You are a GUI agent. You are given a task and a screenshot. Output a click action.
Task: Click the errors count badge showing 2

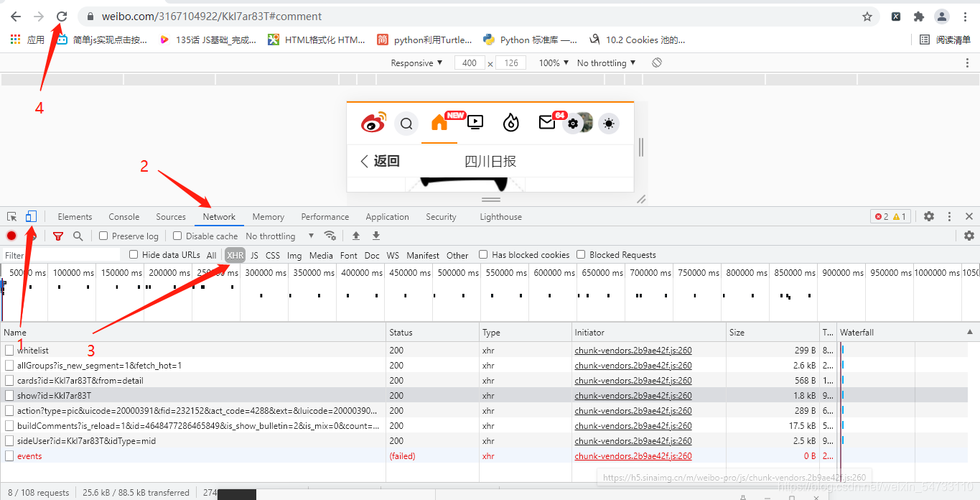tap(882, 216)
